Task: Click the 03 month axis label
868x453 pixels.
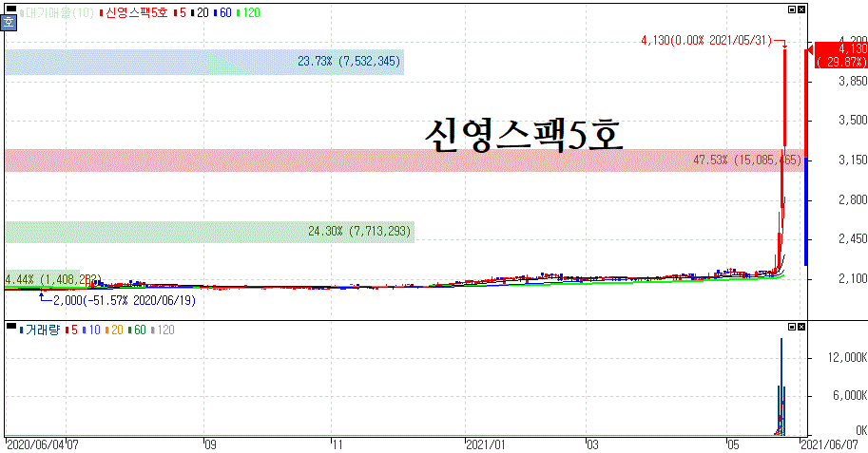Action: point(592,444)
